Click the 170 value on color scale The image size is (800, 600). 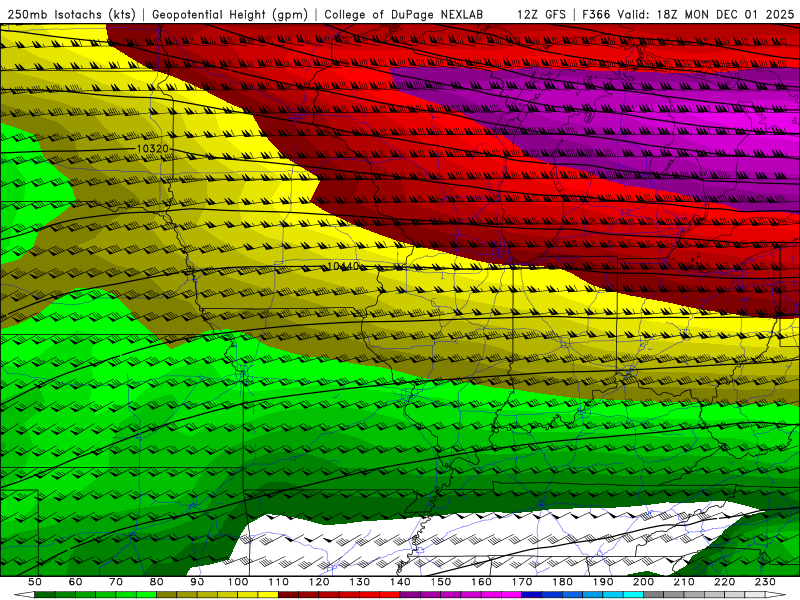tap(522, 582)
